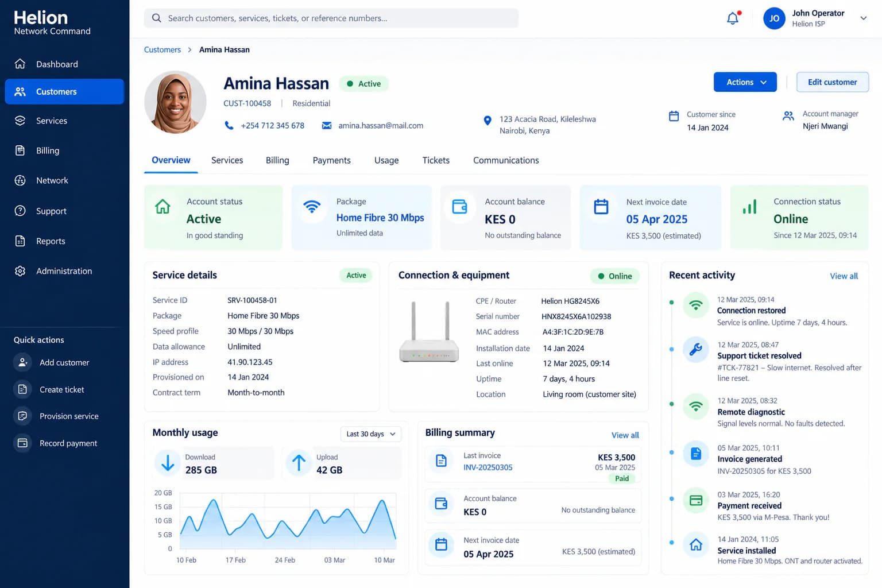882x588 pixels.
Task: Click the router equipment image
Action: point(429,332)
